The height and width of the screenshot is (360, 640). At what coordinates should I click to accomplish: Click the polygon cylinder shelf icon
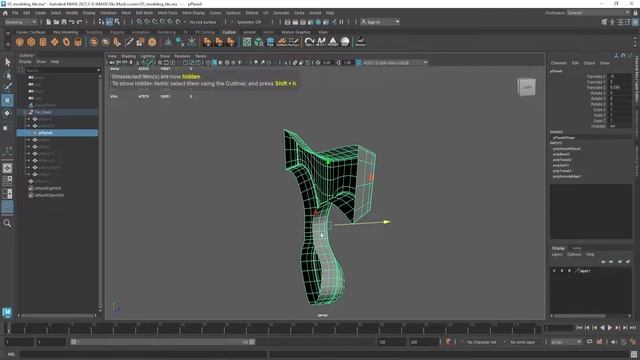(43, 42)
